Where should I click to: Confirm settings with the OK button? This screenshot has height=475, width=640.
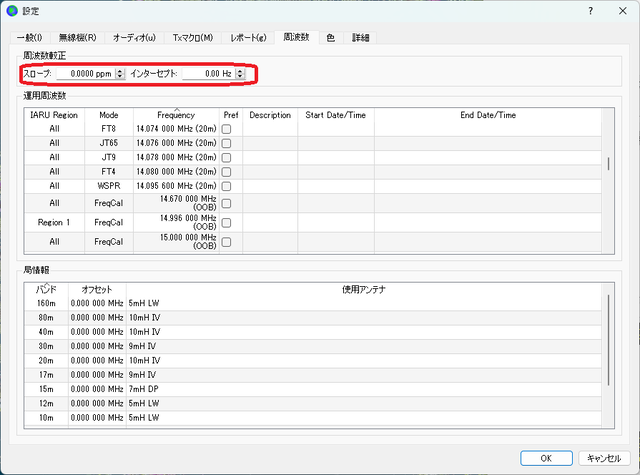546,458
